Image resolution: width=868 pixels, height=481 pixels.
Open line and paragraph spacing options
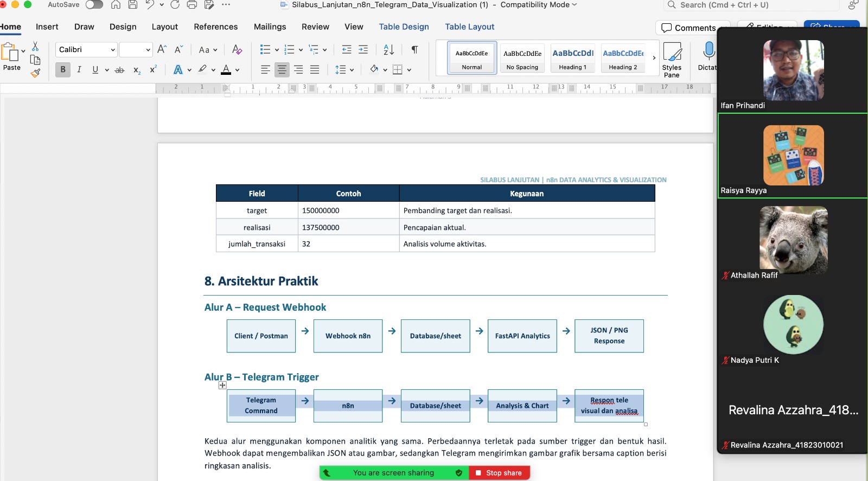(344, 70)
